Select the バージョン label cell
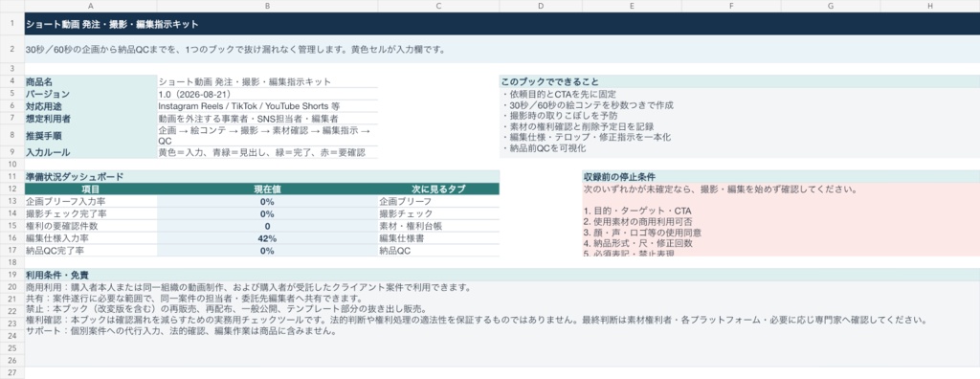This screenshot has width=980, height=379. (x=91, y=94)
